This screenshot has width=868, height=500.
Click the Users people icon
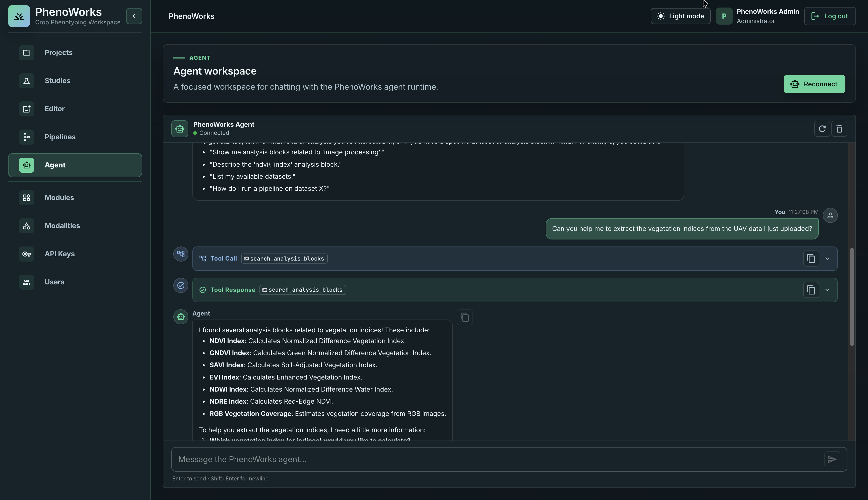click(26, 282)
